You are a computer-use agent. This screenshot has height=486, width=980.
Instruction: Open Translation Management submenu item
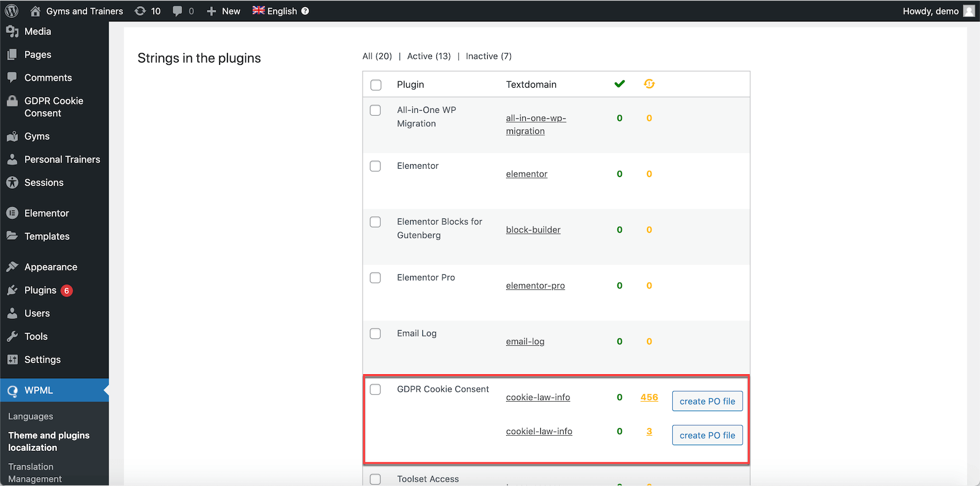[35, 473]
